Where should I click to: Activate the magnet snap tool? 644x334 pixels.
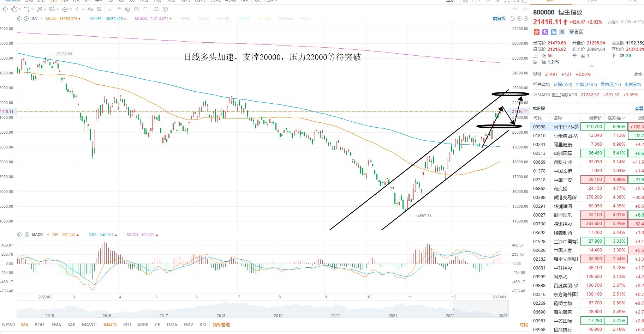119,9
